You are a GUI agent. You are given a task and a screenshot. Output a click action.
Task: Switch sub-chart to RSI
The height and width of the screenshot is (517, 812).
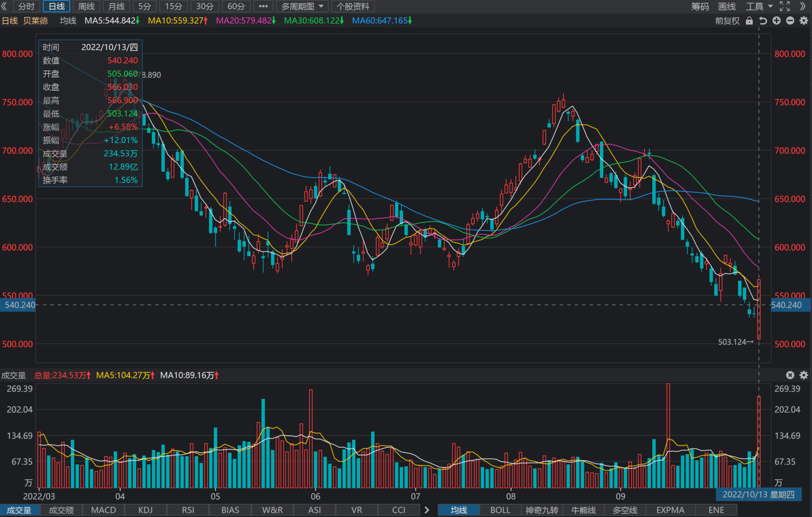click(188, 510)
